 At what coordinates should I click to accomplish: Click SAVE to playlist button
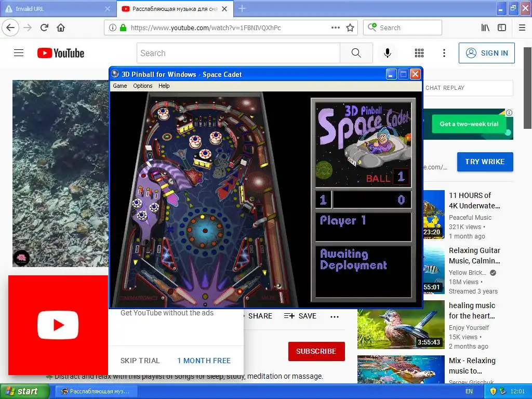(300, 316)
